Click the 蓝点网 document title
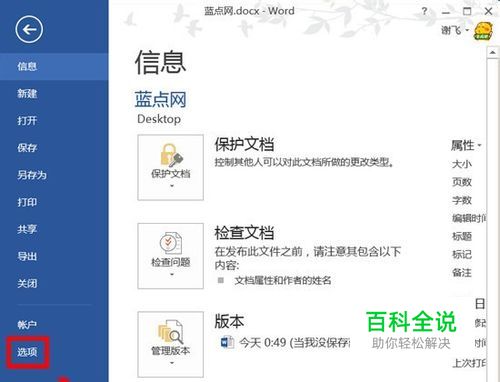Viewport: 500px width, 382px height. click(x=161, y=100)
